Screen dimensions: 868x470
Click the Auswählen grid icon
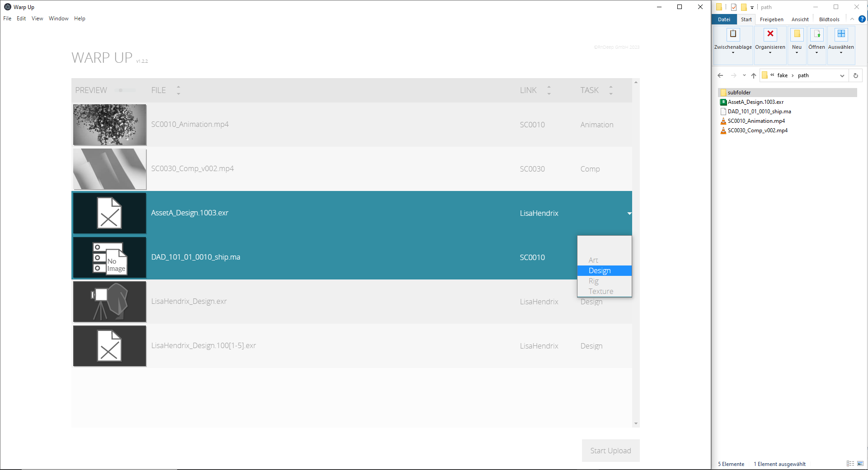[841, 34]
